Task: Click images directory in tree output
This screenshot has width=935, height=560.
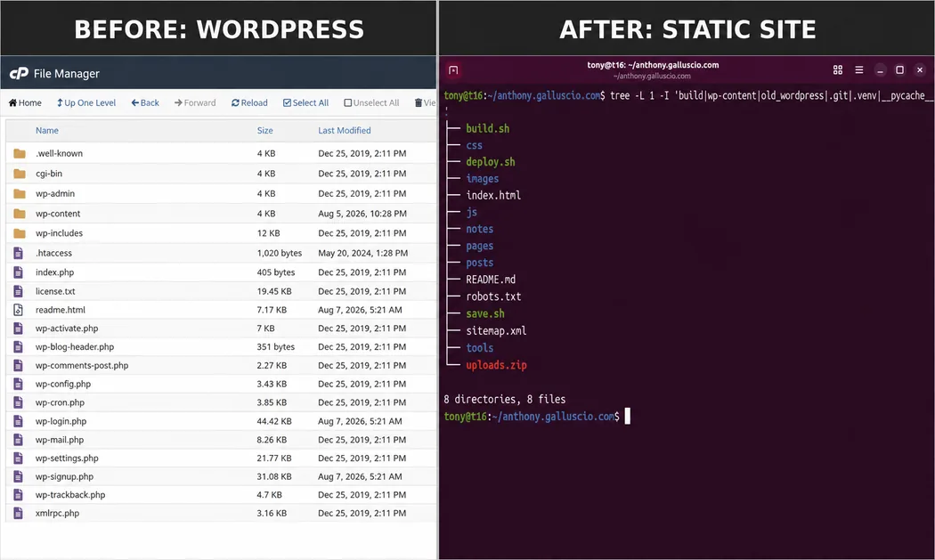Action: 483,178
